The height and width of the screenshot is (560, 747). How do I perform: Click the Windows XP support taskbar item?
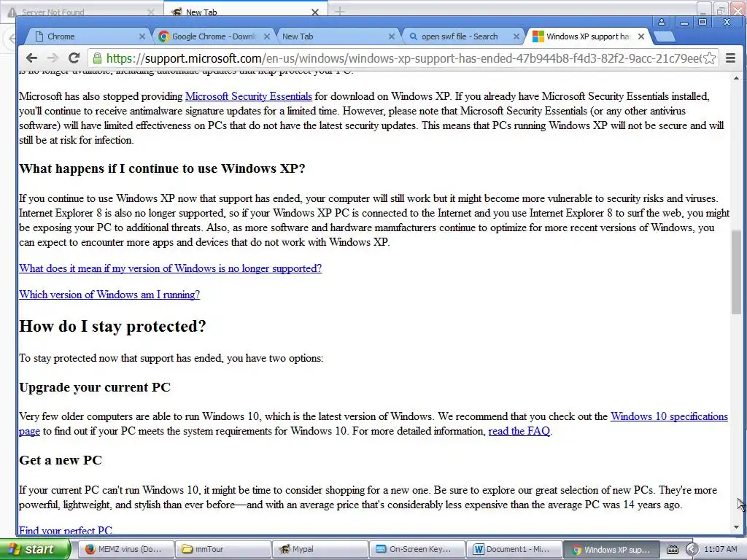click(612, 550)
